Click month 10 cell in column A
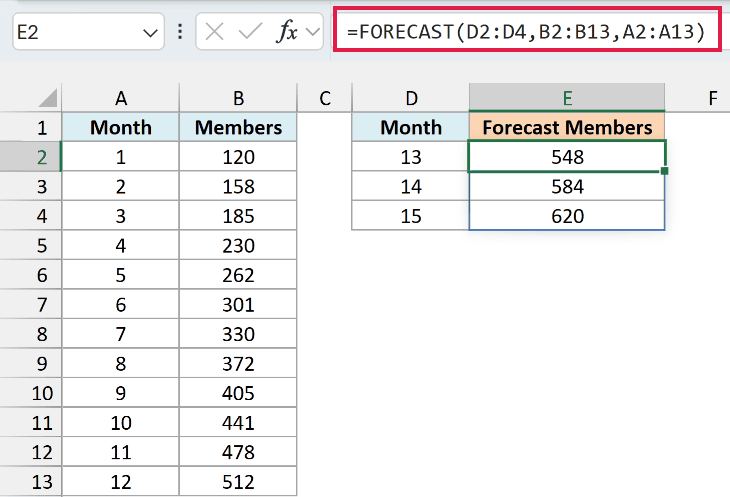730x497 pixels. point(121,423)
